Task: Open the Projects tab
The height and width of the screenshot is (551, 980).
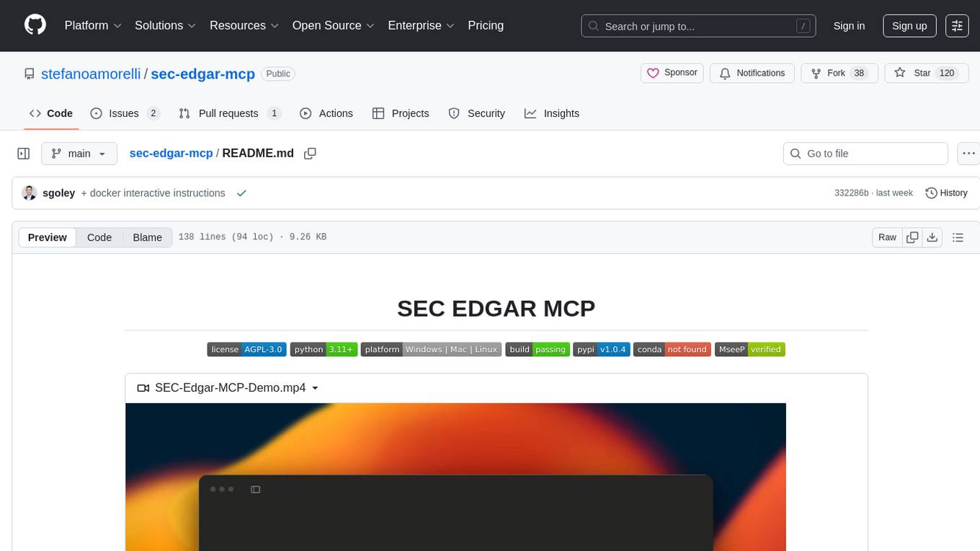Action: click(x=401, y=113)
